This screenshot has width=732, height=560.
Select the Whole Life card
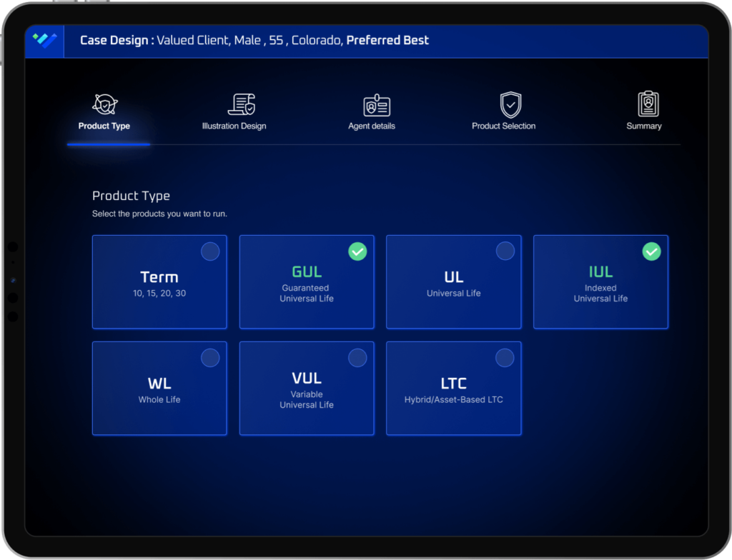click(x=159, y=389)
